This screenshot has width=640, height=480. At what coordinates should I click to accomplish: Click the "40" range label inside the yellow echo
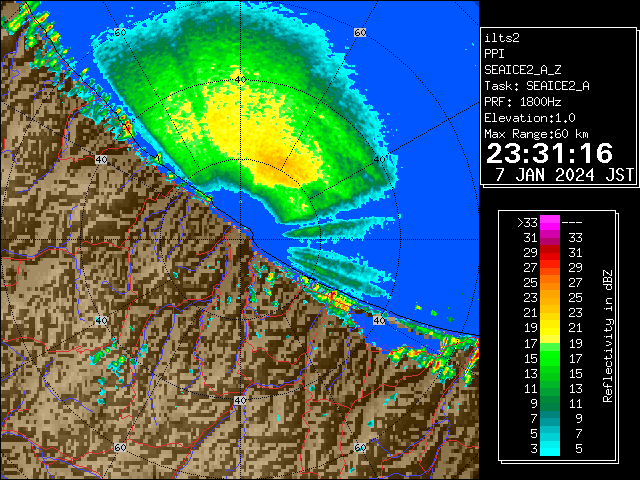coord(241,80)
